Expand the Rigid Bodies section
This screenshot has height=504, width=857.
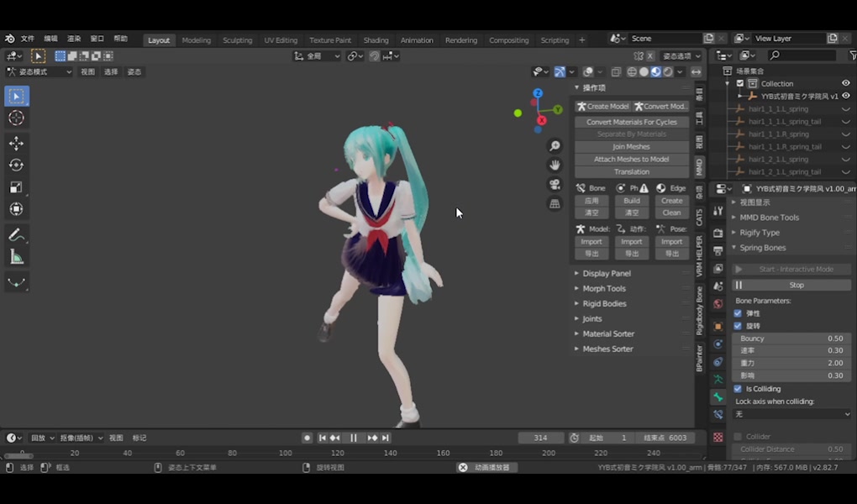click(x=604, y=304)
